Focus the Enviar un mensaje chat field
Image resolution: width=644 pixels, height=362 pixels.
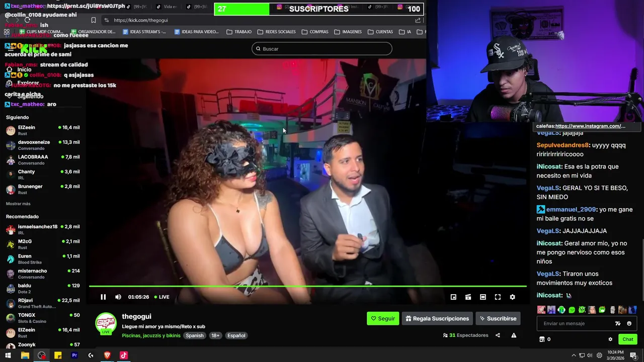coord(574,324)
